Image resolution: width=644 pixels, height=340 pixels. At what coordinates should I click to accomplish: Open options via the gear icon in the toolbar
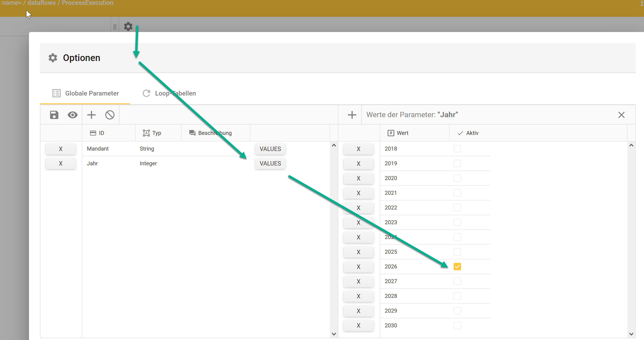coord(128,26)
